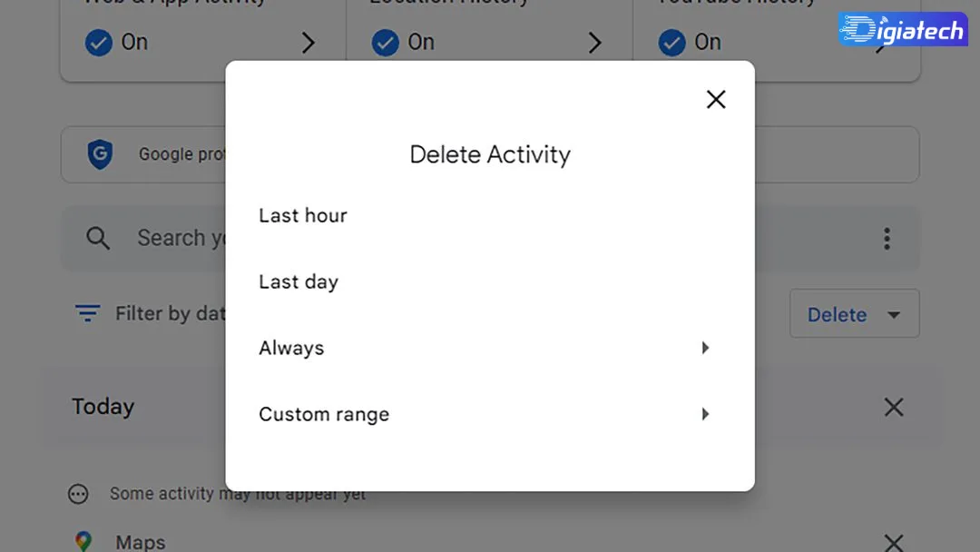Screen dimensions: 980x552
Task: Click the Google shield protection icon
Action: (x=100, y=153)
